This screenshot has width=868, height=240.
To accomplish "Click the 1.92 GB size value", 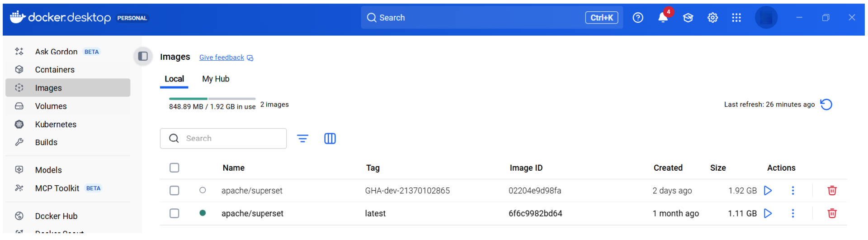I will (742, 191).
